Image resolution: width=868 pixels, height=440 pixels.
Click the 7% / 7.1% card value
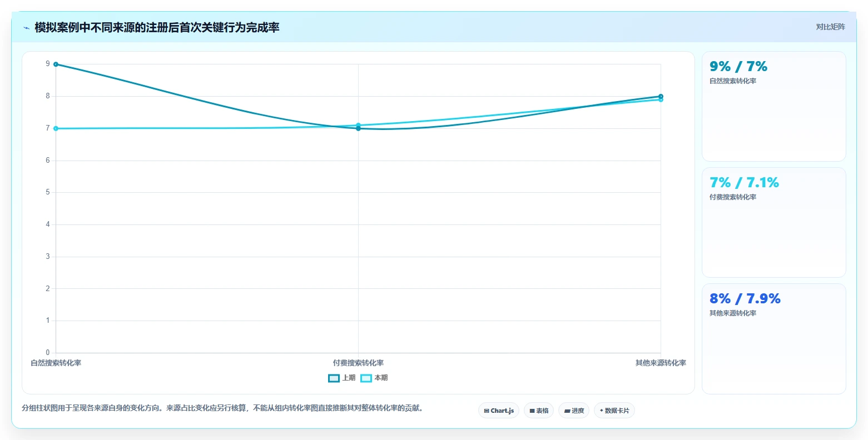[744, 183]
